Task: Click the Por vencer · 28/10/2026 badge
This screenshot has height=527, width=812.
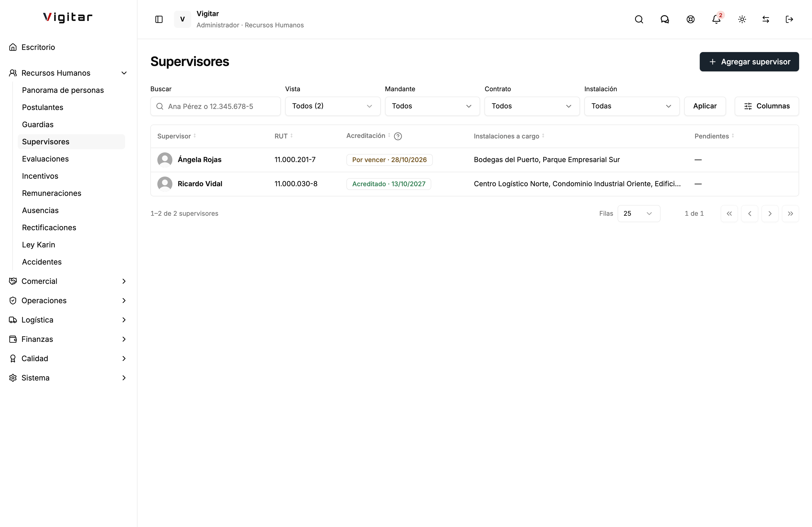Action: (x=389, y=160)
